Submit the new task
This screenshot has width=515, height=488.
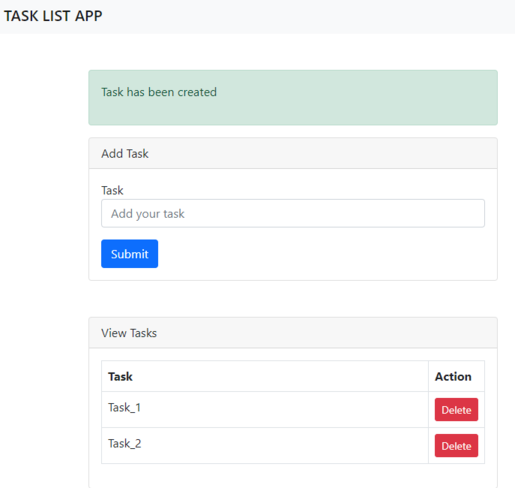click(129, 254)
